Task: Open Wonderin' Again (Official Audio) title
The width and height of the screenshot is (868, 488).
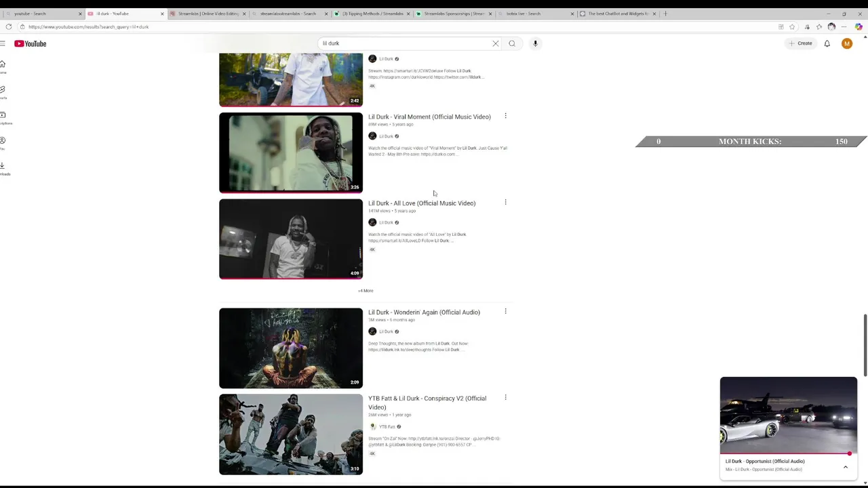Action: (x=424, y=312)
